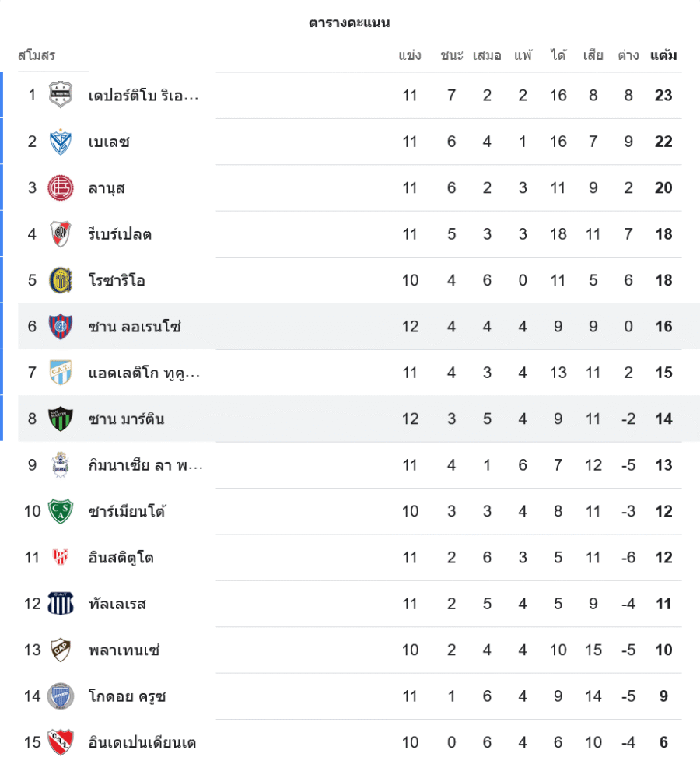
Task: Click the ตารางคะแนน table title
Action: (349, 23)
